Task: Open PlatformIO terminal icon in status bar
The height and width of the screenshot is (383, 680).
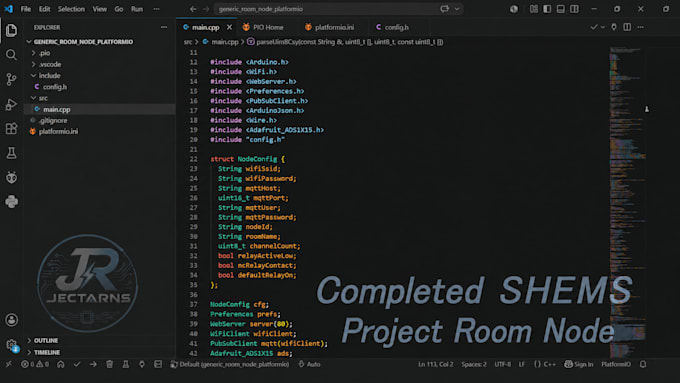Action: click(x=158, y=364)
